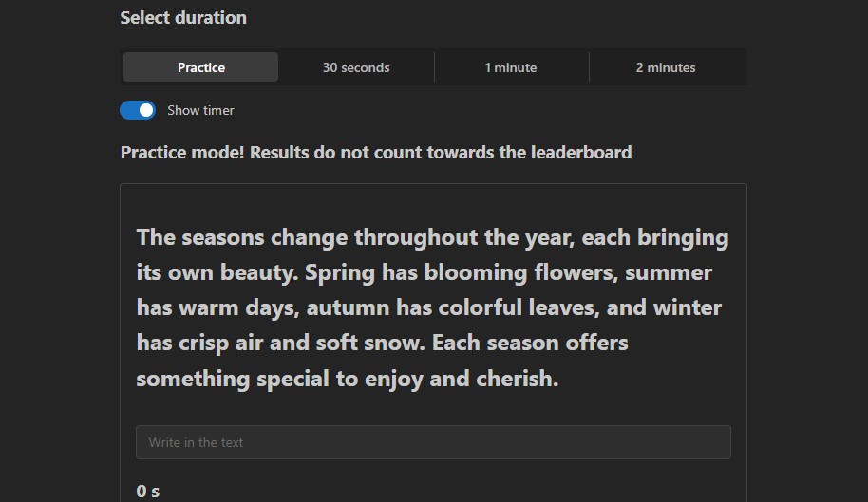The width and height of the screenshot is (868, 502).
Task: Click the word flowers in the passage
Action: tap(576, 273)
